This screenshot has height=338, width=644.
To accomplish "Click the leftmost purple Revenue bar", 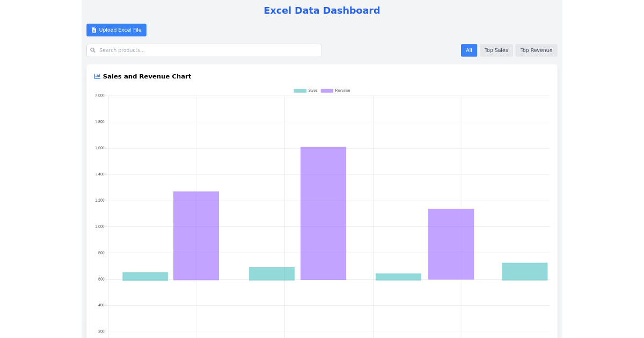I will point(196,236).
